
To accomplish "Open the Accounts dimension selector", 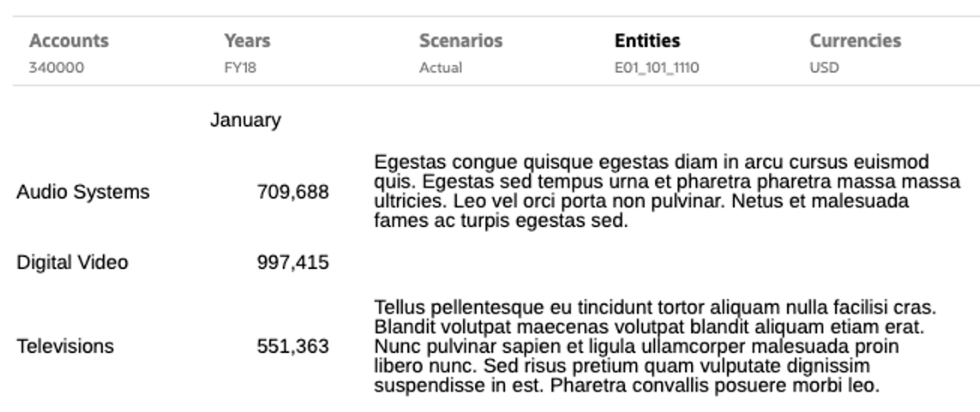I will click(x=69, y=41).
